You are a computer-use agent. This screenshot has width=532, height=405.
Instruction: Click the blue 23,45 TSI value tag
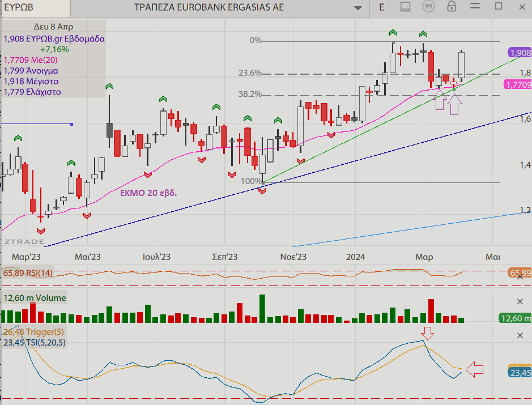coord(520,373)
